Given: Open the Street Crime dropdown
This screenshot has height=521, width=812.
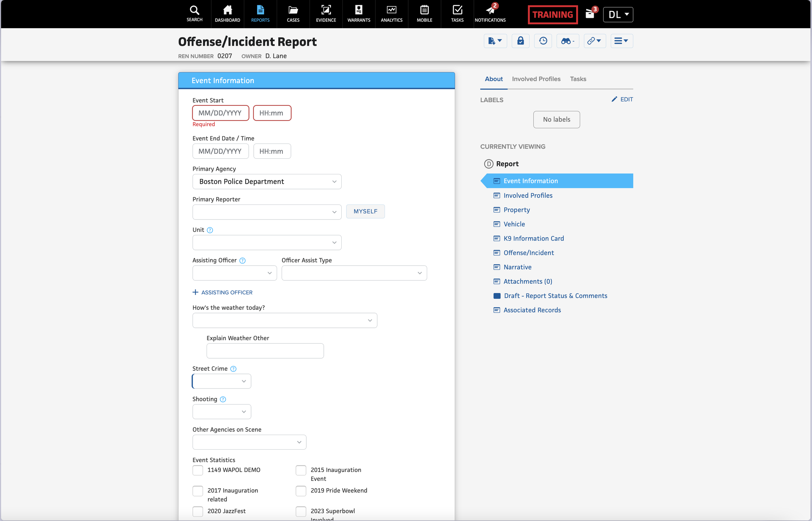Looking at the screenshot, I should (222, 381).
